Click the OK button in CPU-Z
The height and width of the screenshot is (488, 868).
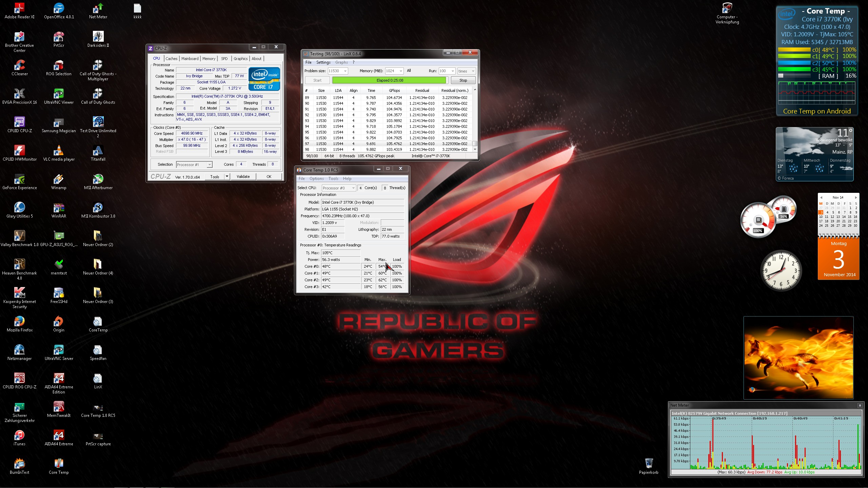click(x=269, y=177)
